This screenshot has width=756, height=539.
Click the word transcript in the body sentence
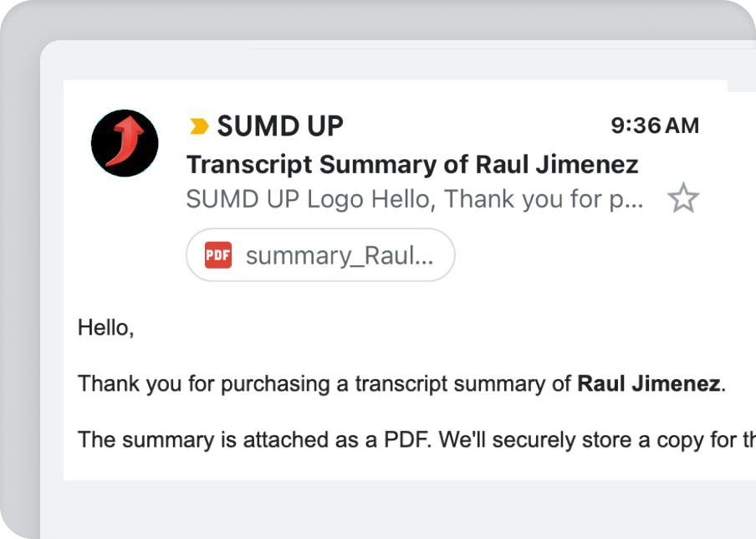(x=401, y=384)
